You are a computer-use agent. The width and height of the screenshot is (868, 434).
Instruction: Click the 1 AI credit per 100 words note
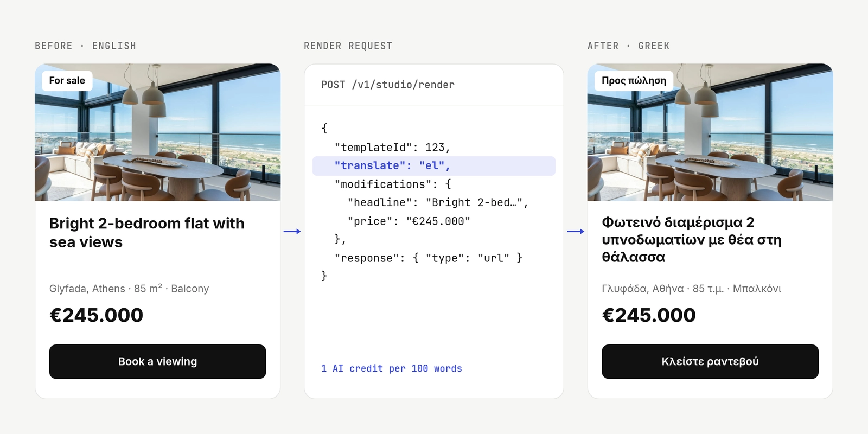point(392,369)
